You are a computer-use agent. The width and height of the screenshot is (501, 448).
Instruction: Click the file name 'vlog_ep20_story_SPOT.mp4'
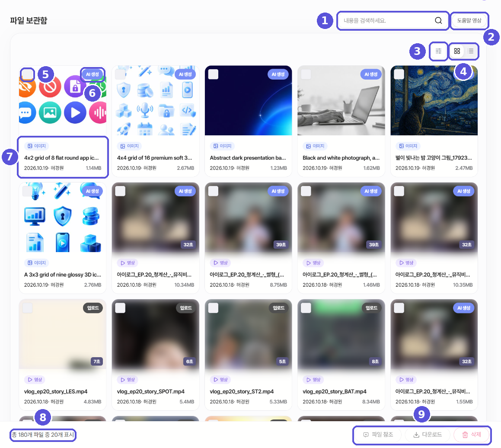[x=150, y=392]
